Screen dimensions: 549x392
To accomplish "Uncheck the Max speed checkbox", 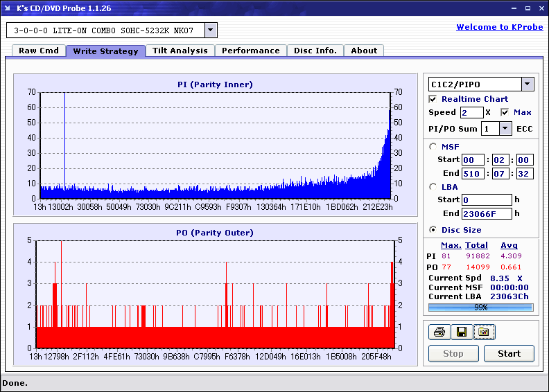I will [505, 112].
